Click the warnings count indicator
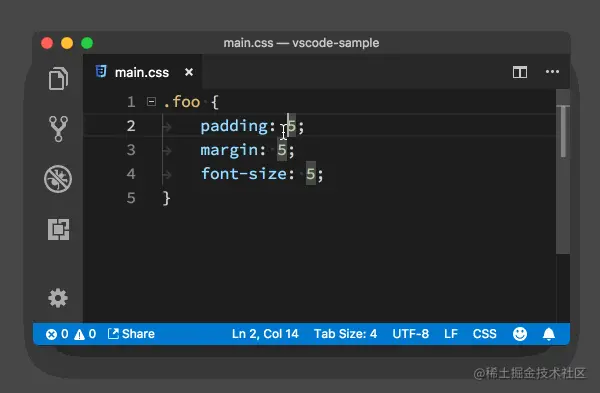Screen dimensions: 600x393 coord(85,334)
